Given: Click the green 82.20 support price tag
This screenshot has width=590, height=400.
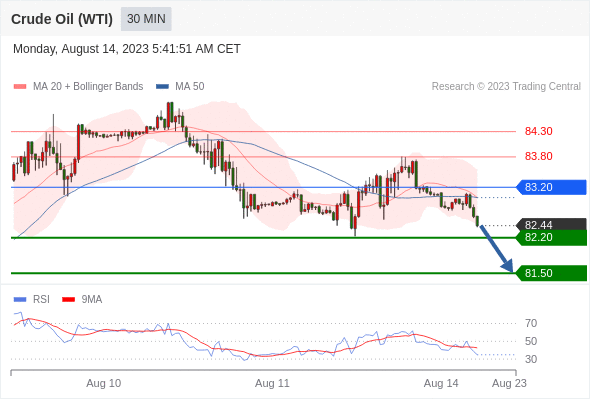Looking at the screenshot, I should [552, 237].
